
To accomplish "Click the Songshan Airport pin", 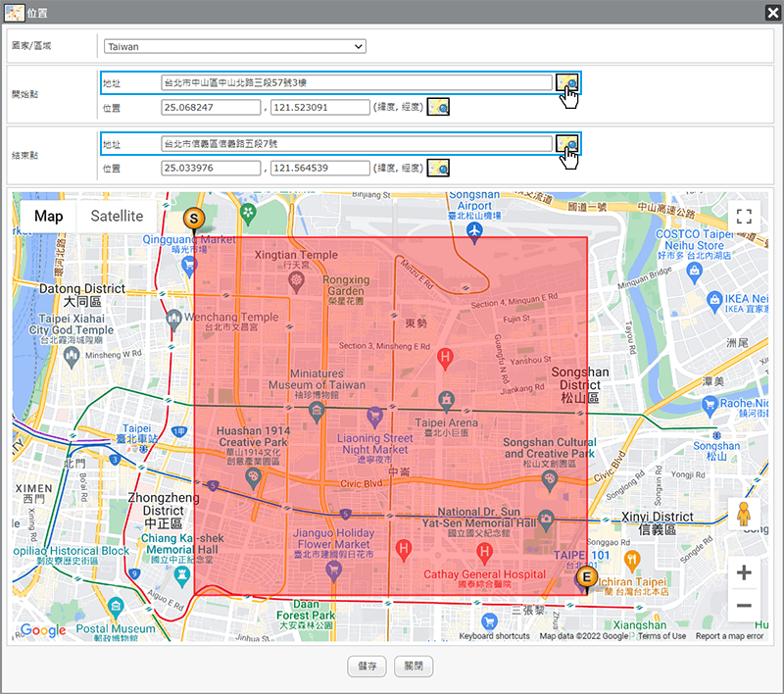I will [474, 231].
